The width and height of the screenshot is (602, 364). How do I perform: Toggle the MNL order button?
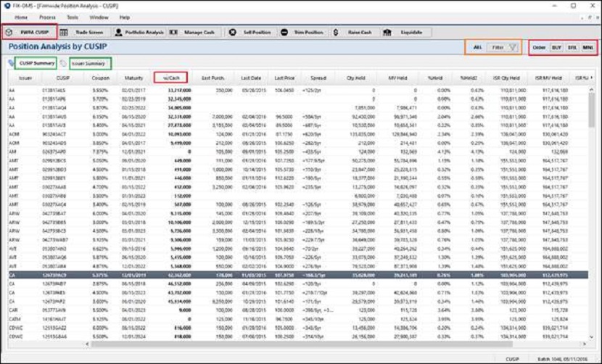coord(587,48)
